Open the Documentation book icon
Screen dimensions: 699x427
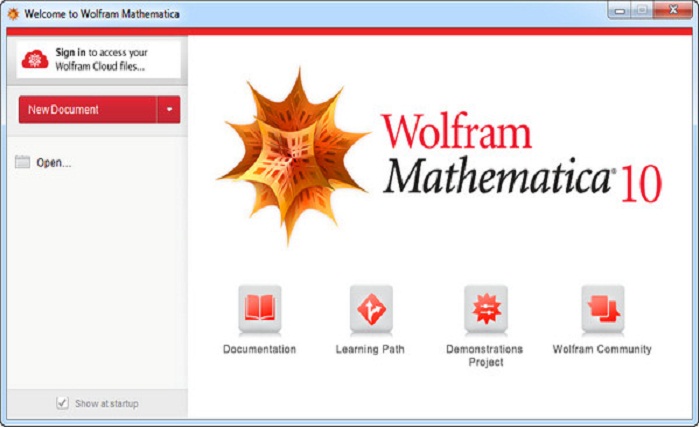pyautogui.click(x=260, y=309)
